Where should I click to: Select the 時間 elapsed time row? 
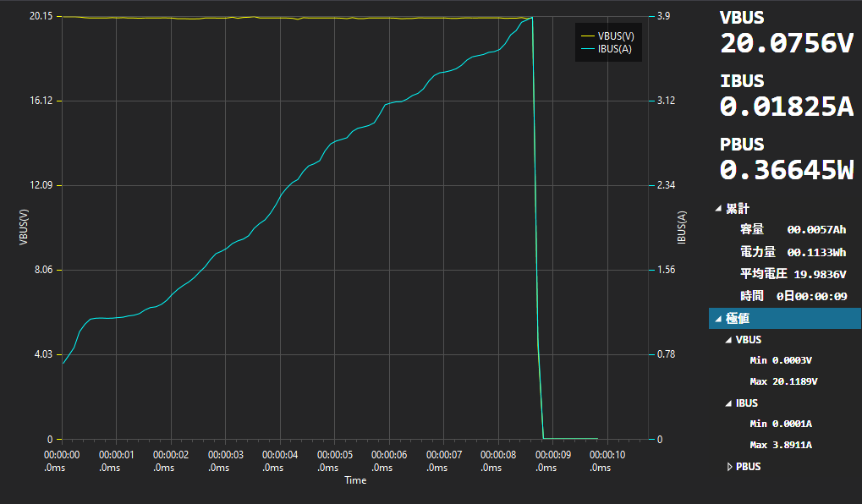(x=792, y=296)
